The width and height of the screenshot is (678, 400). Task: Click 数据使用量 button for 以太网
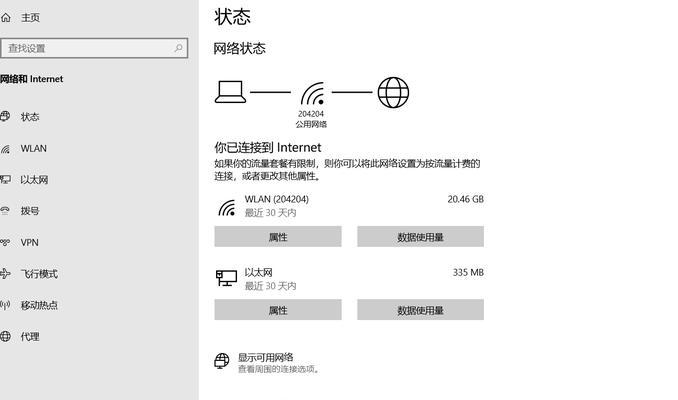click(x=420, y=310)
